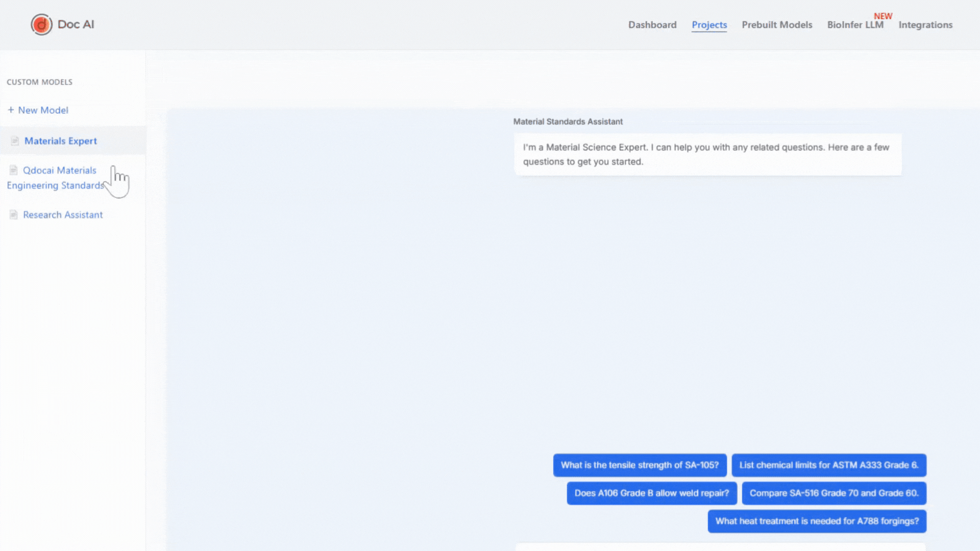Screen dimensions: 980x551
Task: Click the plus icon next to New Model
Action: [11, 110]
